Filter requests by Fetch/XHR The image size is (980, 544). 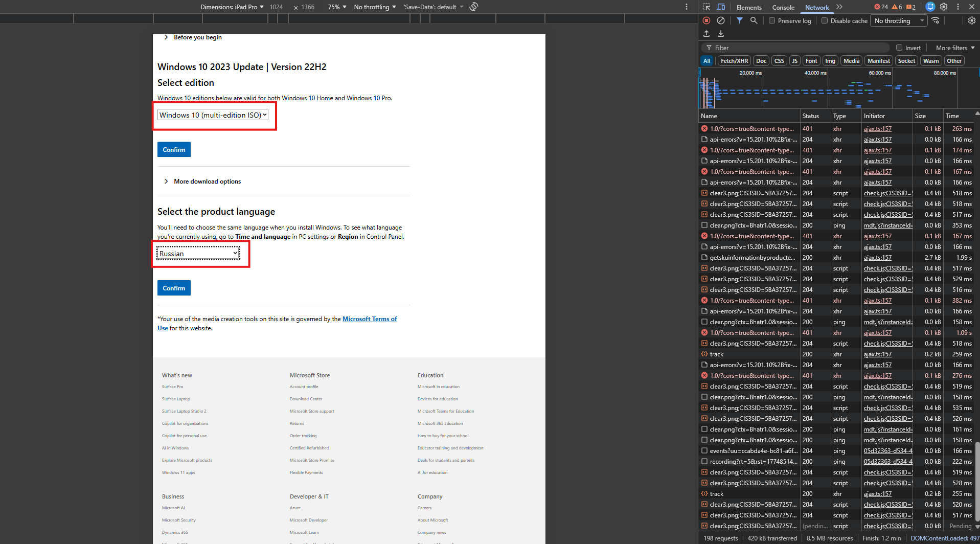tap(734, 61)
